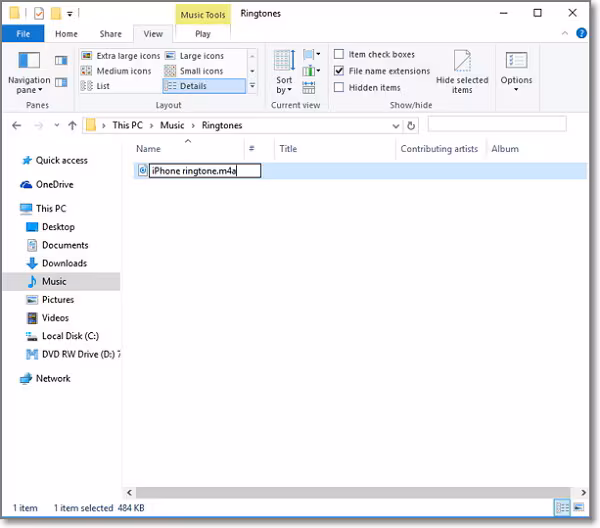This screenshot has width=600, height=528.
Task: Click inside the file rename text box
Action: coord(205,171)
